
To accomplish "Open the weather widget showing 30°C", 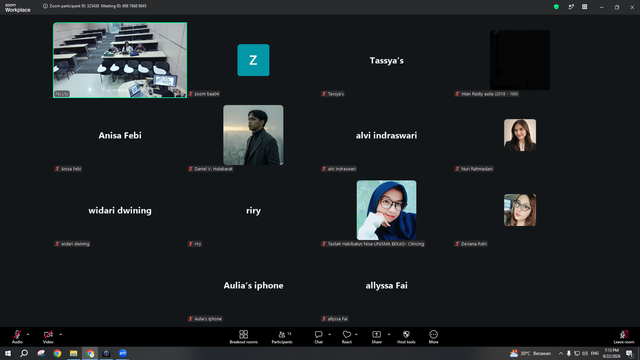I will pos(530,353).
